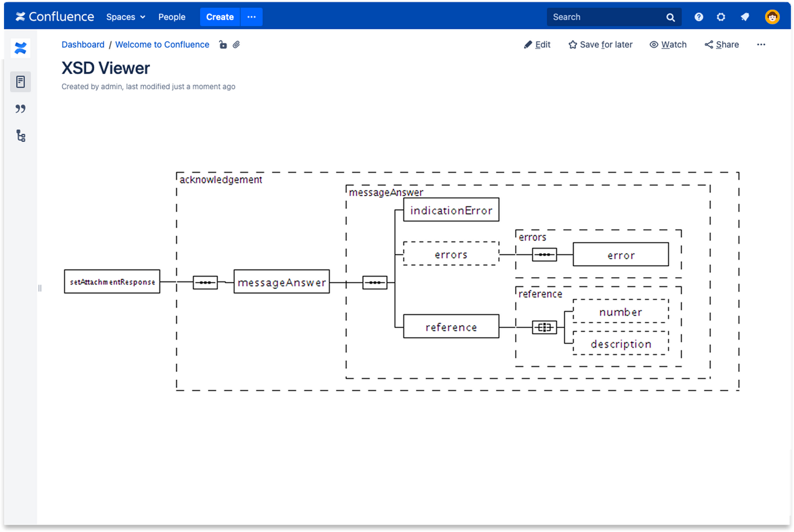The height and width of the screenshot is (532, 794).
Task: Open the Space tree icon in sidebar
Action: (20, 136)
